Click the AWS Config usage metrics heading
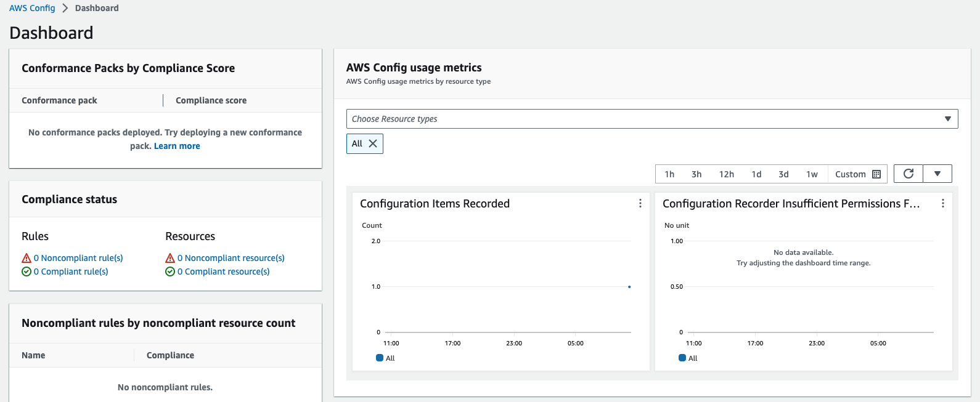Screen dimensions: 980x402 pos(414,68)
